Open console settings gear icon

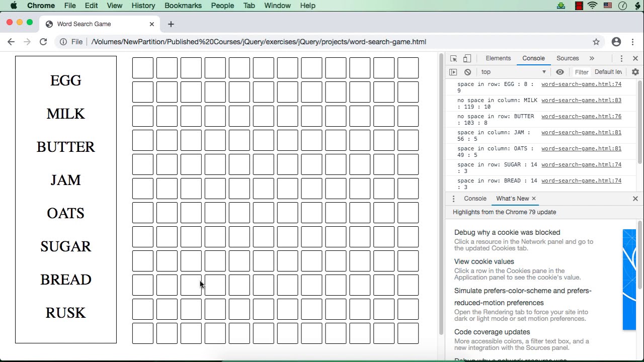635,72
